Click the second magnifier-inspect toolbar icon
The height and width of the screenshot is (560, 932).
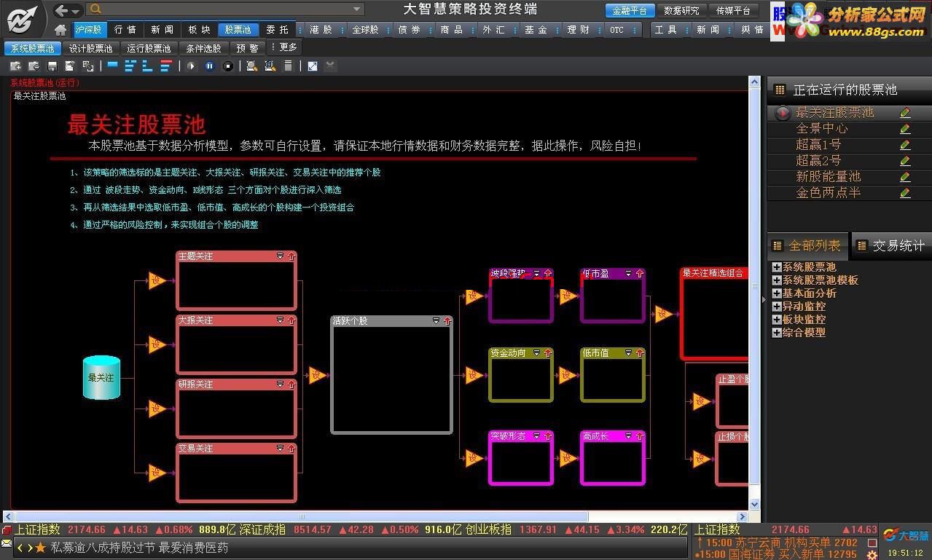coord(270,66)
